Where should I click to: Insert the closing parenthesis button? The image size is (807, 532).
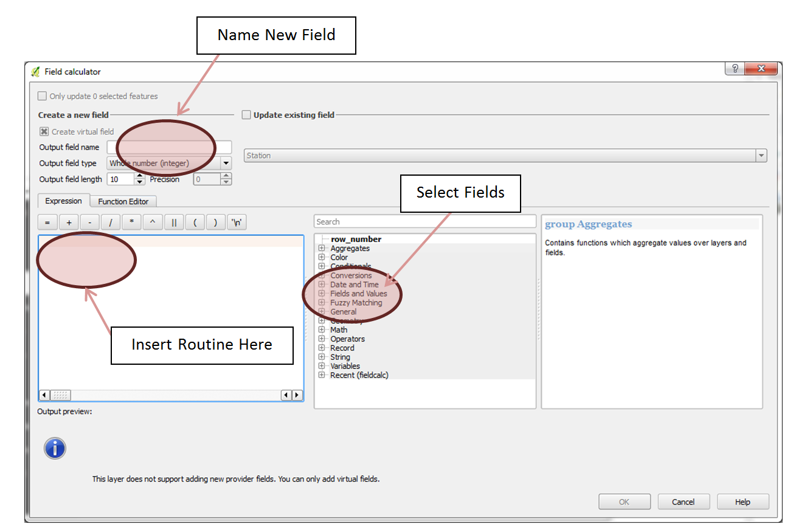tap(216, 223)
